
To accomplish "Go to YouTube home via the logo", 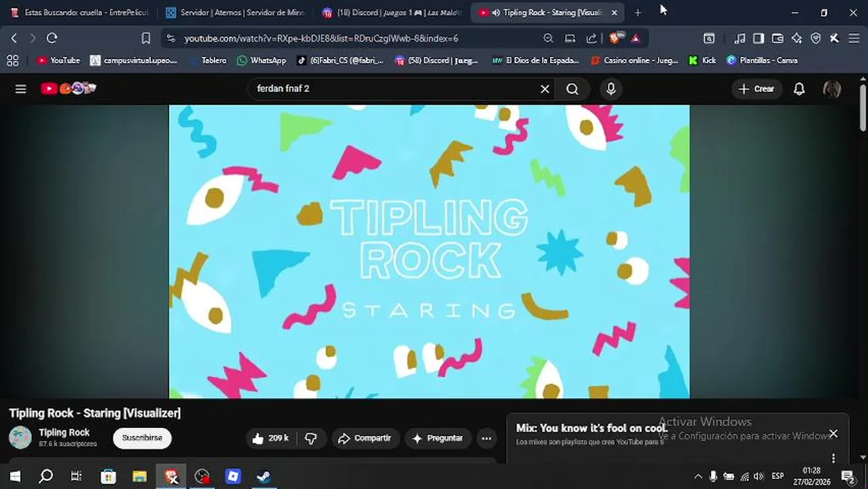I will click(68, 88).
